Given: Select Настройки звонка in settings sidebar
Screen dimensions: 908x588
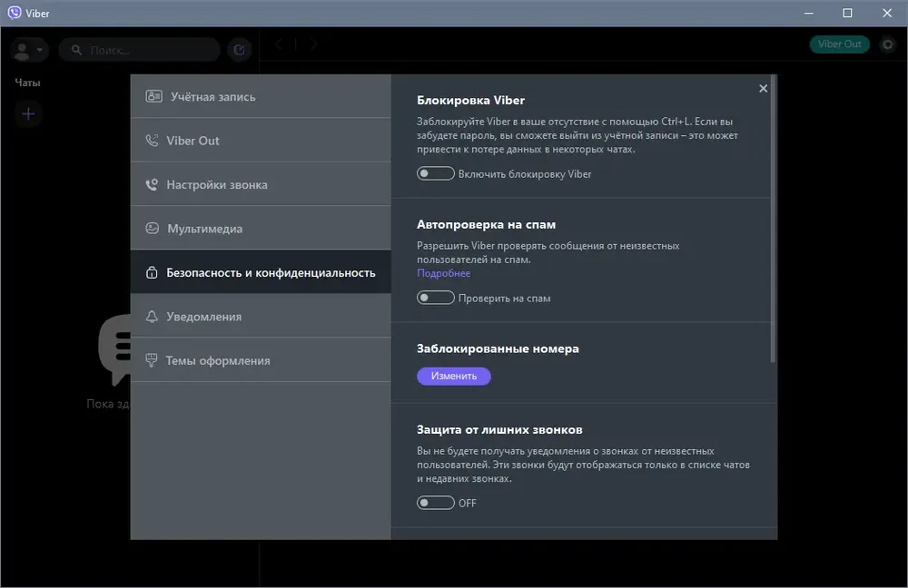Looking at the screenshot, I should coord(261,184).
